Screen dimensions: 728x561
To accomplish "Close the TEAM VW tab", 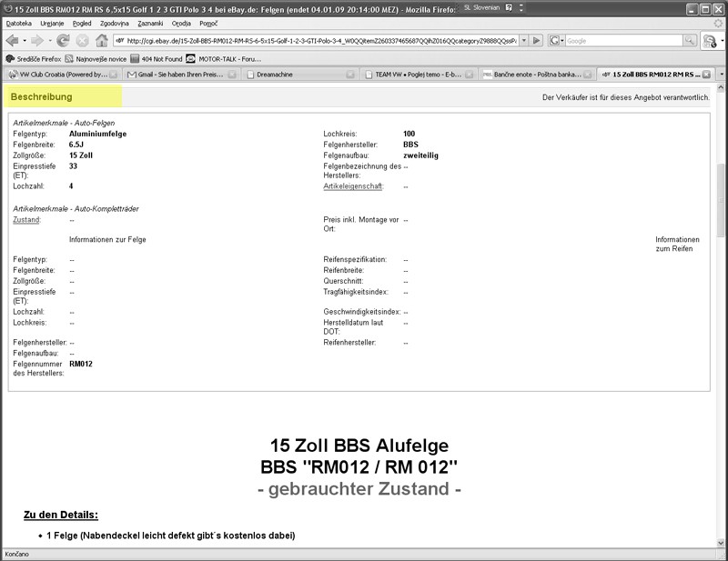I will pyautogui.click(x=470, y=75).
